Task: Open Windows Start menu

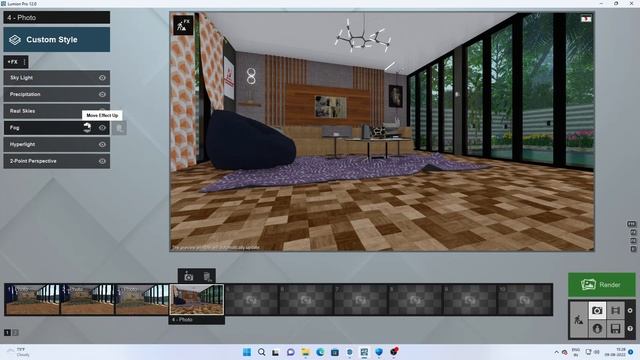Action: (247, 352)
